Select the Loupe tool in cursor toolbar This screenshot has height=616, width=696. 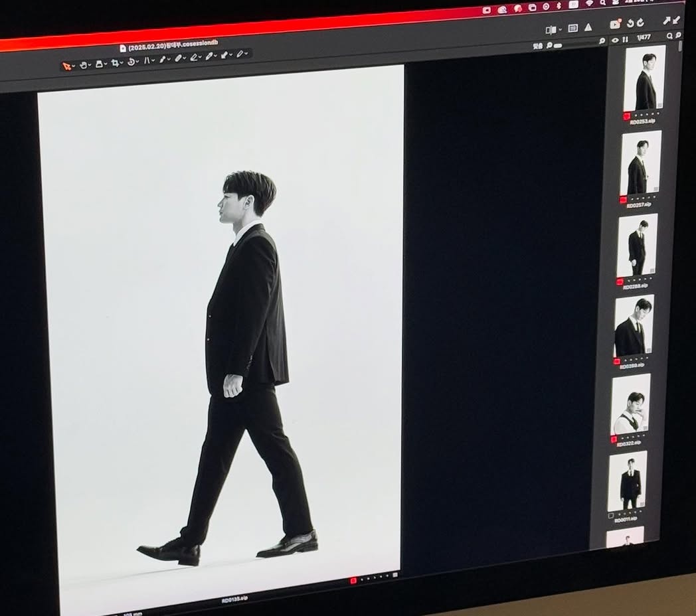[99, 64]
